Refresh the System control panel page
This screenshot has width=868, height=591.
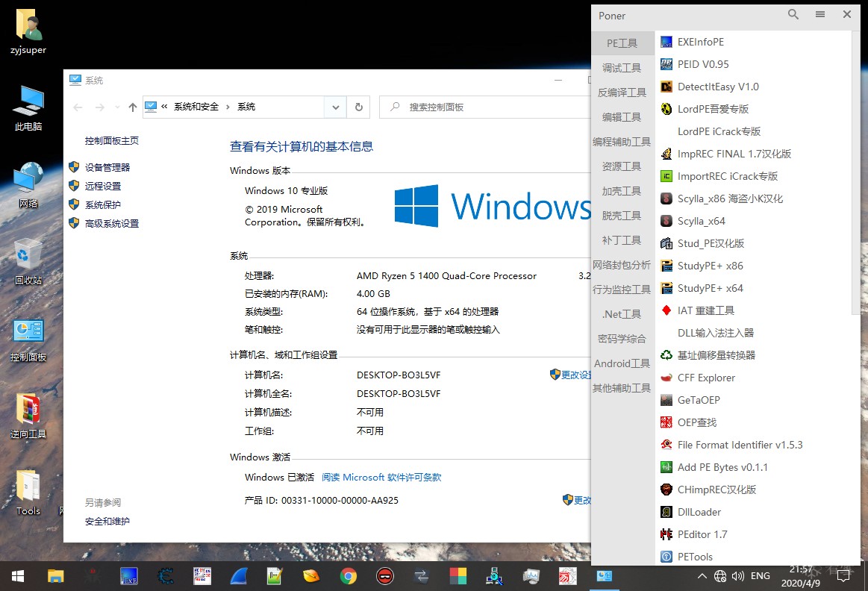point(359,107)
